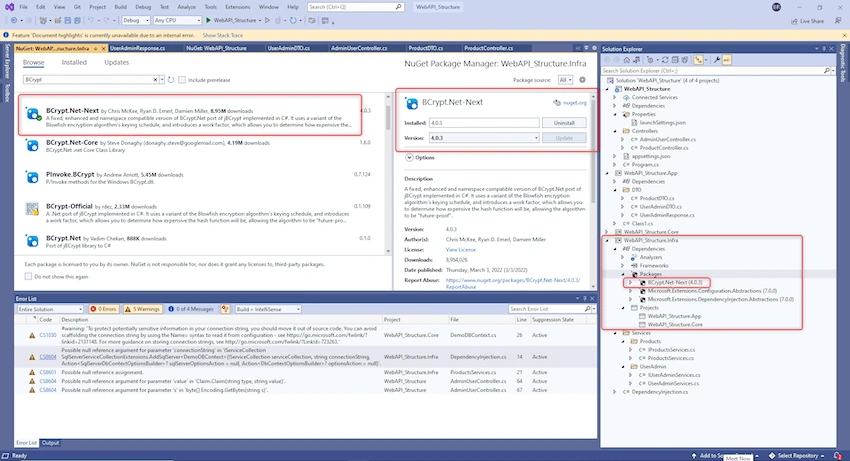
Task: Toggle the 5 Warnings filter
Action: pos(142,309)
